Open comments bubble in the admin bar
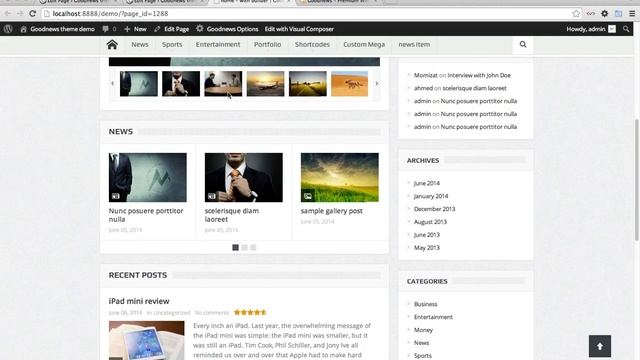640x360 pixels. tap(109, 29)
